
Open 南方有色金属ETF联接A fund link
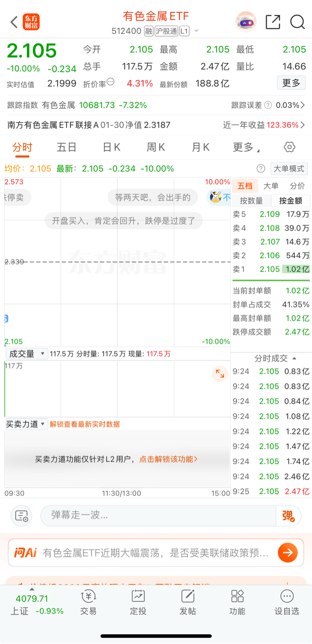click(x=89, y=125)
